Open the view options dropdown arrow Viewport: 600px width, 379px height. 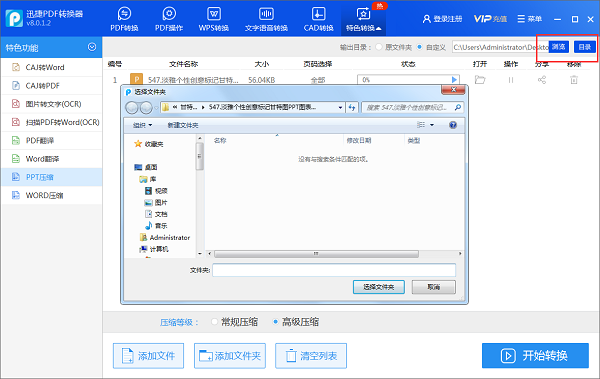click(432, 125)
